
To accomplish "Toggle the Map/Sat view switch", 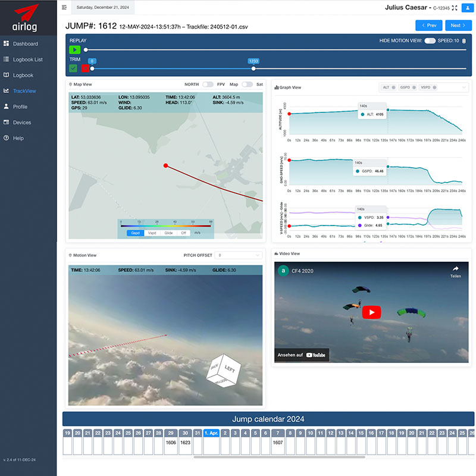I will (x=247, y=84).
